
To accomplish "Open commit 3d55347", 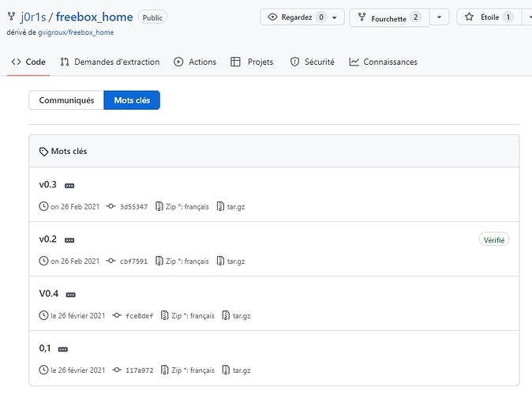I will pos(133,207).
